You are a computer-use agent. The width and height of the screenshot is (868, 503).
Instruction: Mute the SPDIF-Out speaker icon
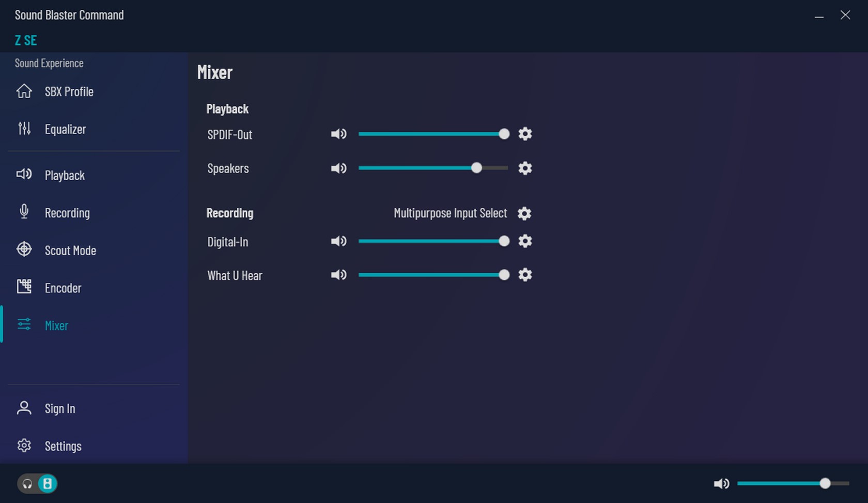339,134
